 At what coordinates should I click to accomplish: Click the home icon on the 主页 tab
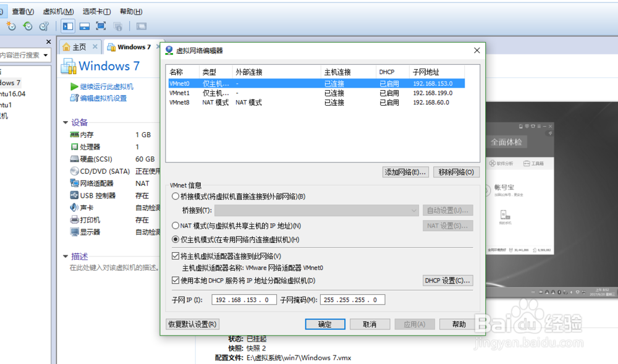pos(67,47)
